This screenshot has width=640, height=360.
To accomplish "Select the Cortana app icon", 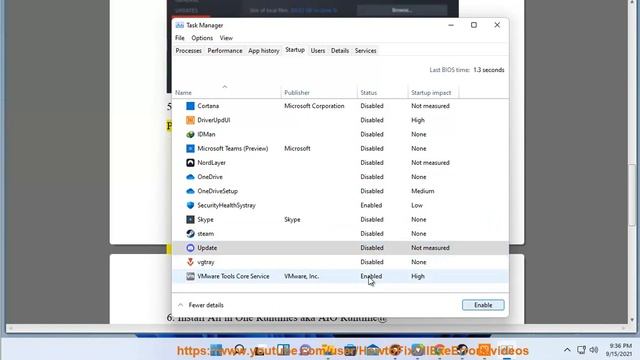I will tap(190, 106).
